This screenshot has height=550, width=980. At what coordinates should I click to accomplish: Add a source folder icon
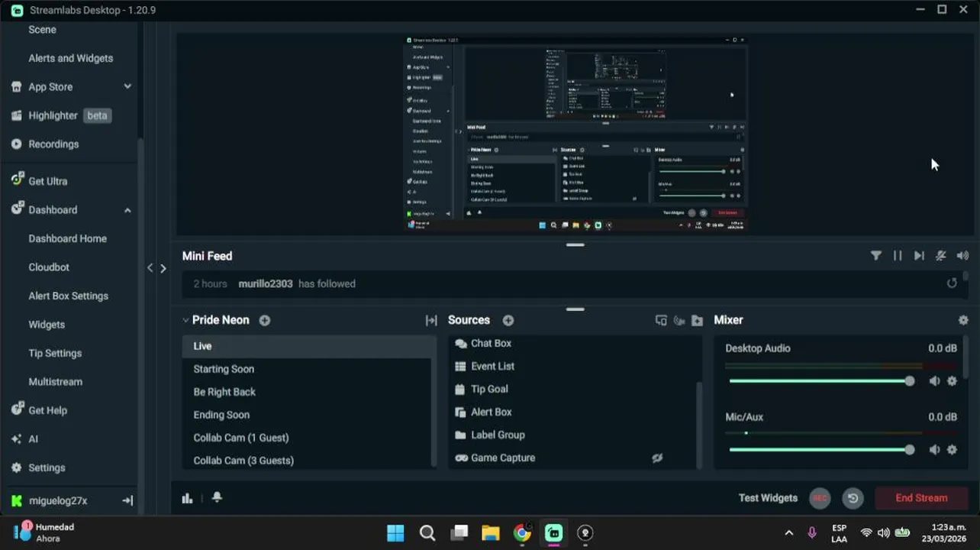coord(697,321)
